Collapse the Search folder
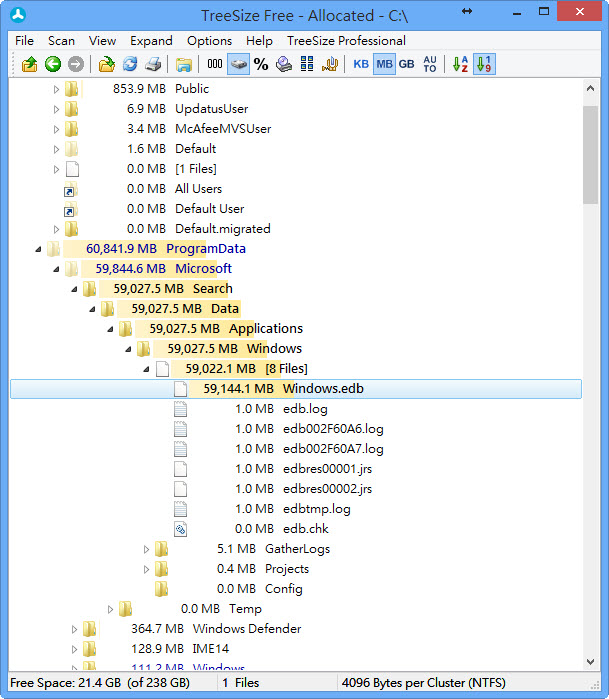Screen dimensions: 609x699 pyautogui.click(x=74, y=289)
